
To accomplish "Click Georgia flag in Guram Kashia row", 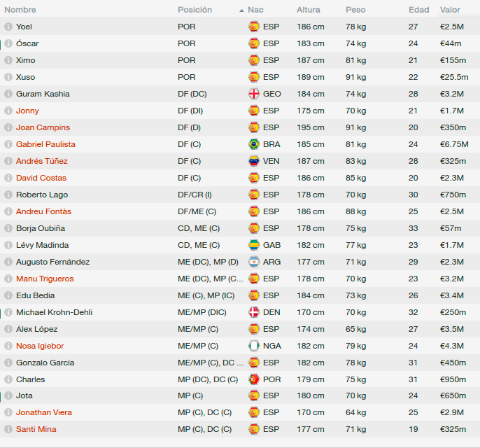I will pyautogui.click(x=254, y=94).
